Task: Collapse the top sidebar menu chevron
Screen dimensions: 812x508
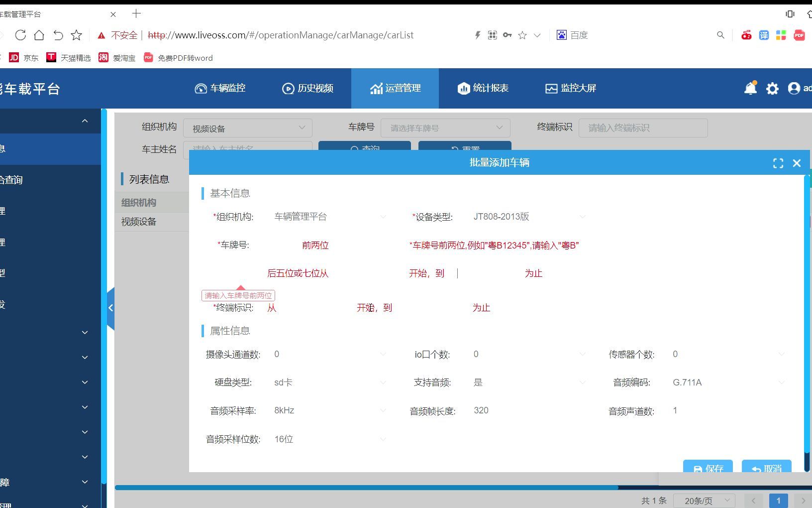Action: 85,121
